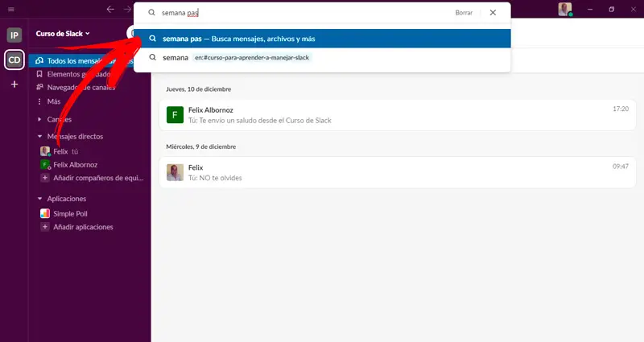The height and width of the screenshot is (342, 644).
Task: Close the search box with the X
Action: (x=493, y=13)
